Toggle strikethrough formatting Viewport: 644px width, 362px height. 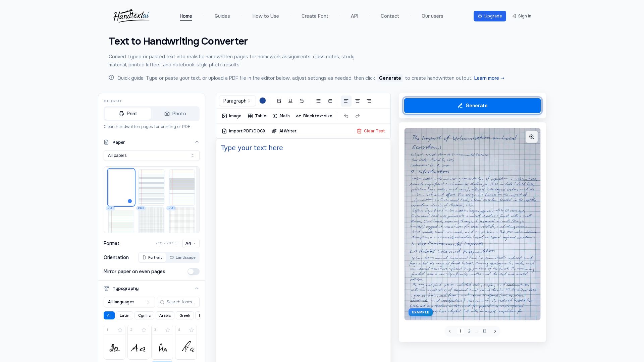pyautogui.click(x=302, y=101)
